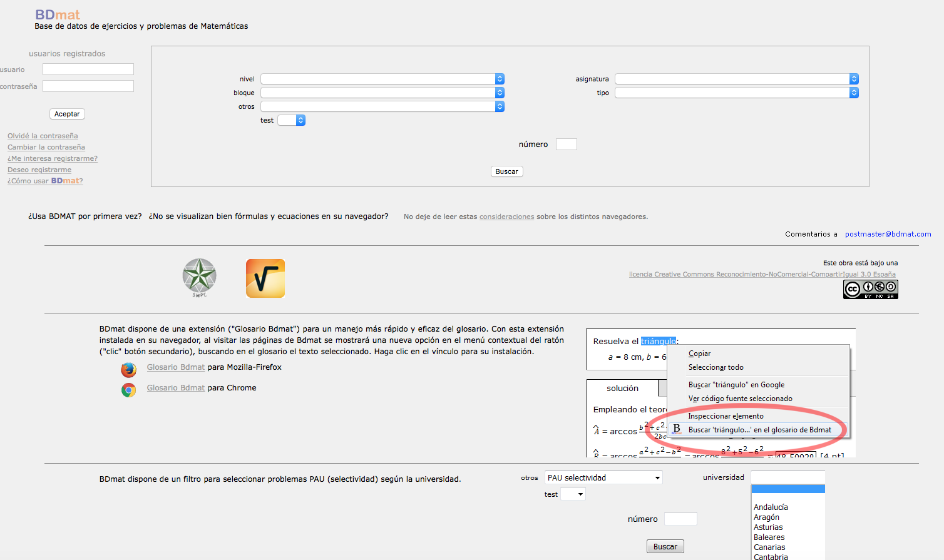The width and height of the screenshot is (944, 560).
Task: Click the Creative Commons BY-NC-SA badge
Action: (870, 289)
